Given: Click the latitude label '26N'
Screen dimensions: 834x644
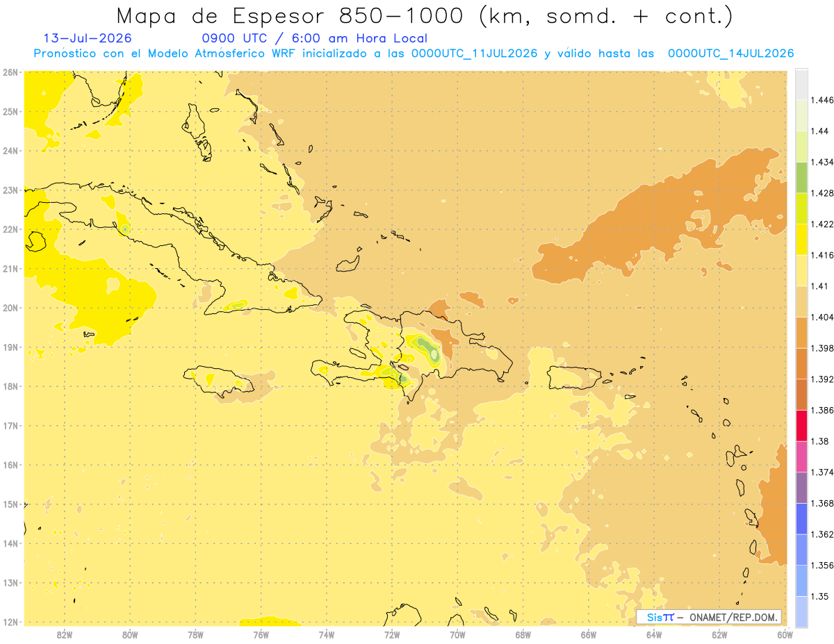Looking at the screenshot, I should click(10, 72).
